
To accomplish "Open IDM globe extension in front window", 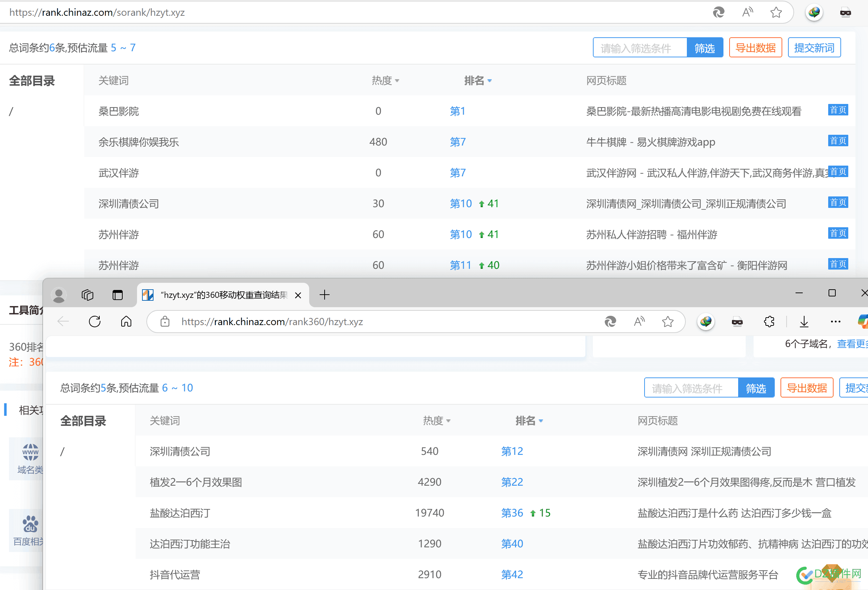I will [x=706, y=322].
